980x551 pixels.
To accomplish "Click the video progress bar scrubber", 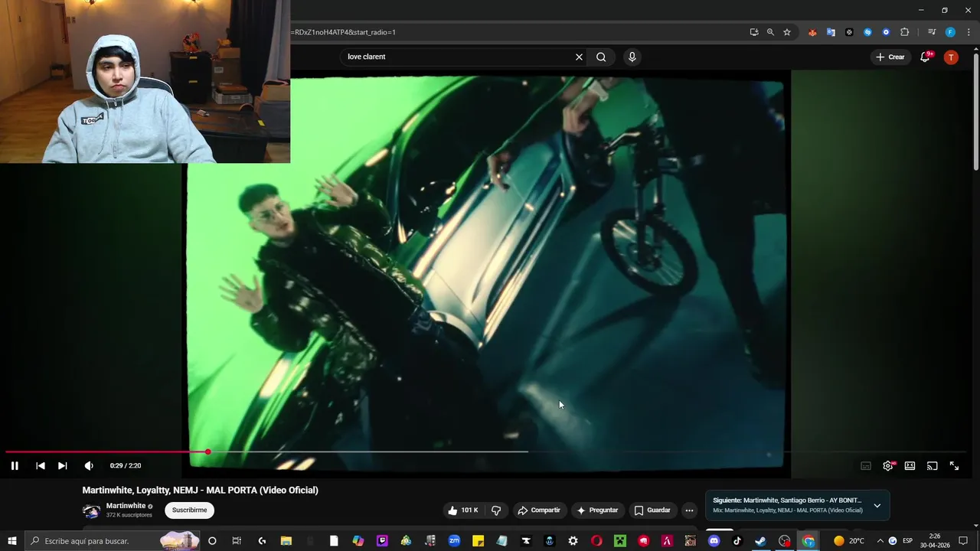I will [207, 452].
